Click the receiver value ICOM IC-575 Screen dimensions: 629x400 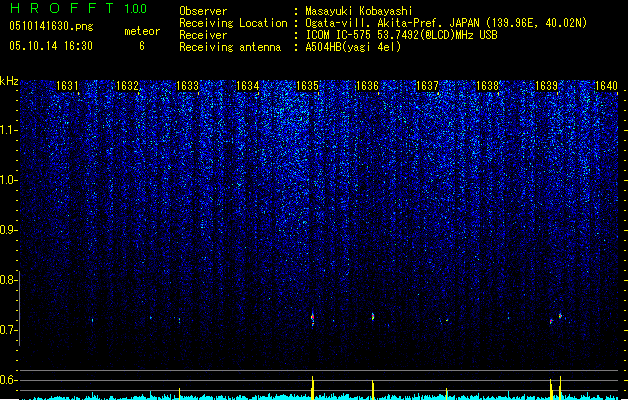[401, 35]
